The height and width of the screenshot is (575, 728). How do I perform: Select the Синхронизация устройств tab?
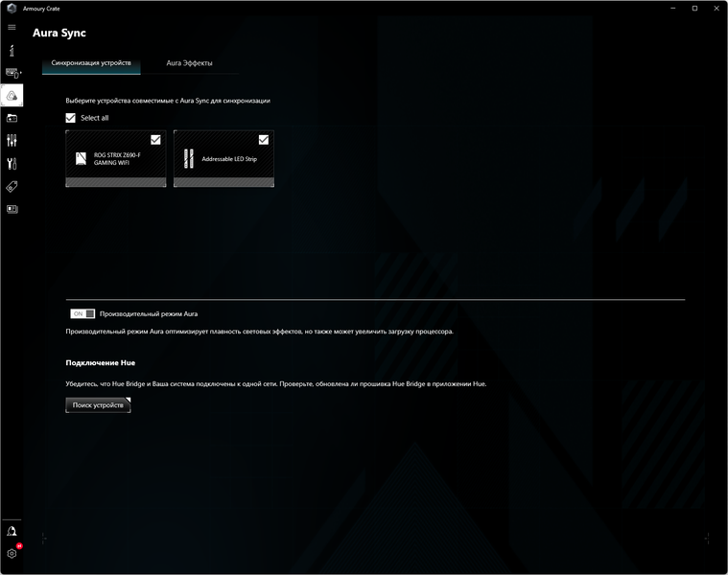coord(91,63)
